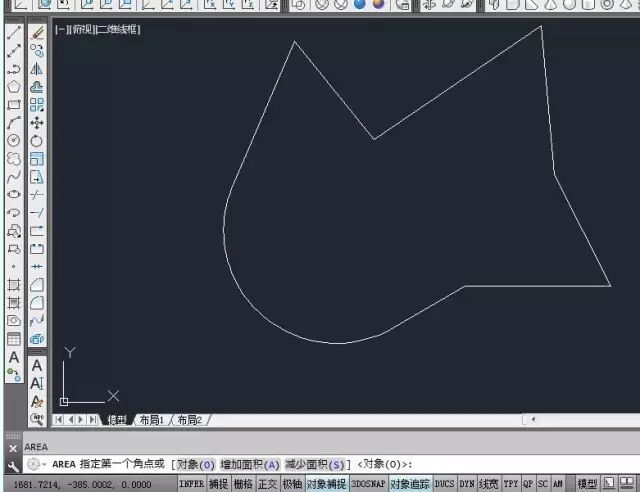
Task: Select the Array tool
Action: [x=37, y=105]
